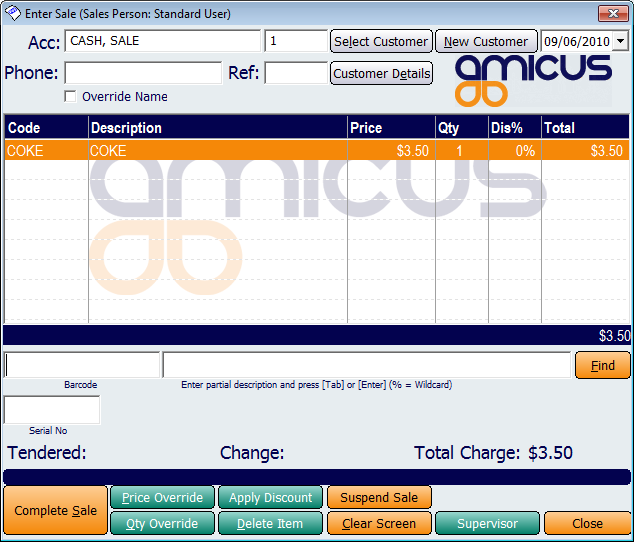
Task: Click the Qty cell showing 1
Action: [x=462, y=151]
